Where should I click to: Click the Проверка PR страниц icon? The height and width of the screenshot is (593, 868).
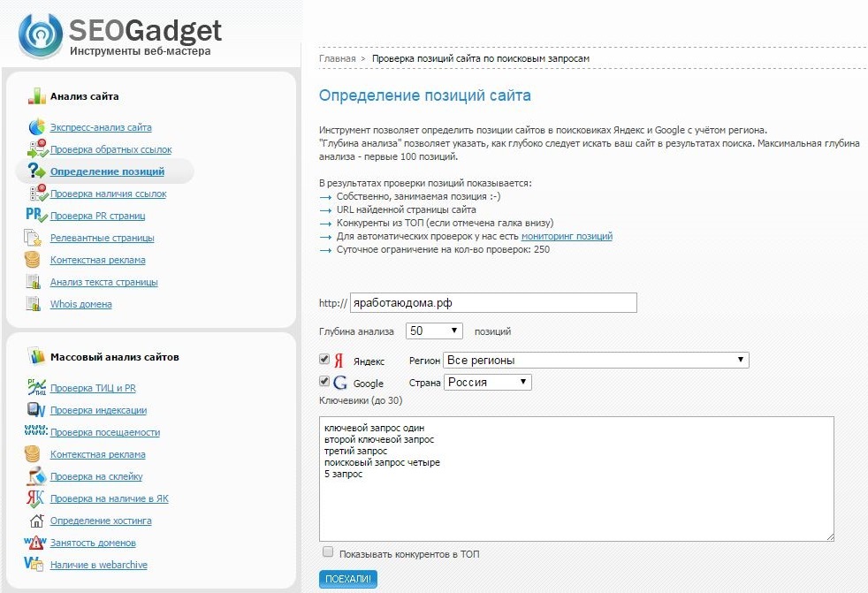pos(36,216)
